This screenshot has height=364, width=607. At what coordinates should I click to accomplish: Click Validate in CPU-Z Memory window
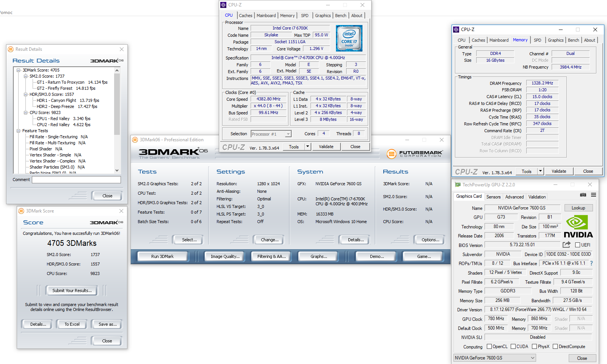click(x=559, y=171)
